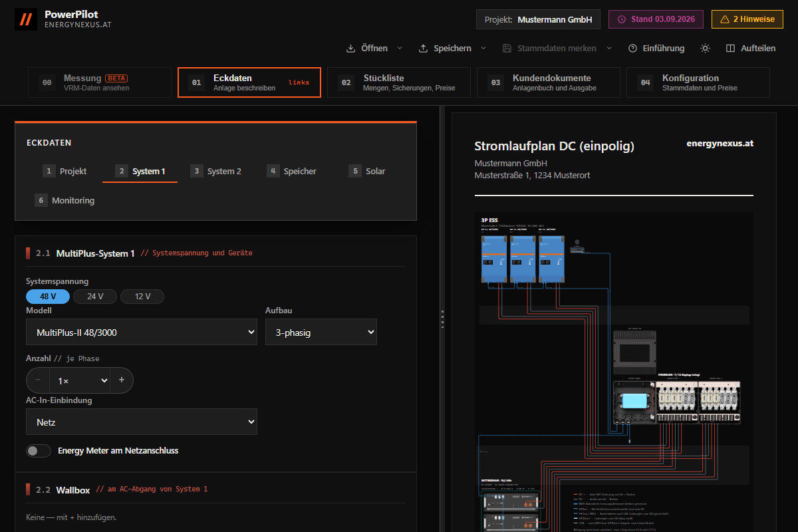Open the Messung BETA step
The width and height of the screenshot is (798, 532).
[x=100, y=82]
